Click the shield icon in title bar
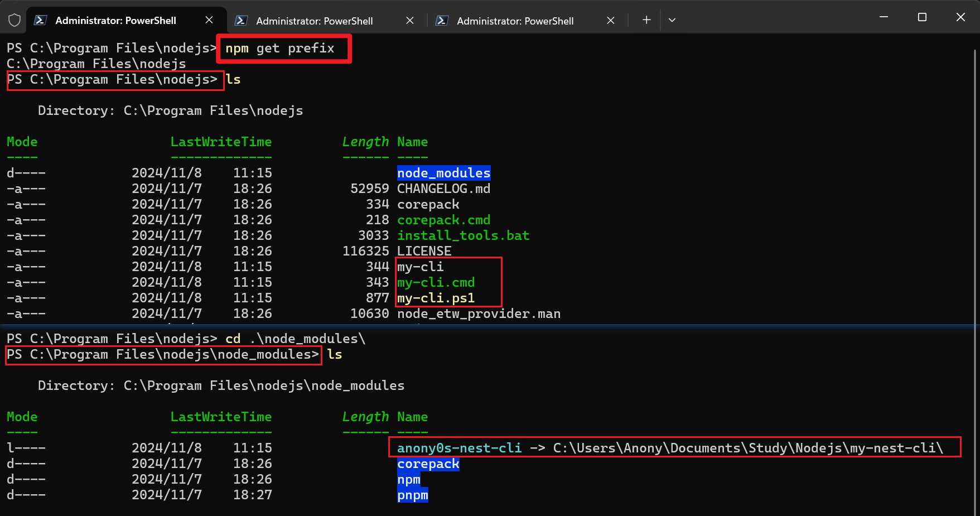The image size is (980, 516). pyautogui.click(x=15, y=21)
